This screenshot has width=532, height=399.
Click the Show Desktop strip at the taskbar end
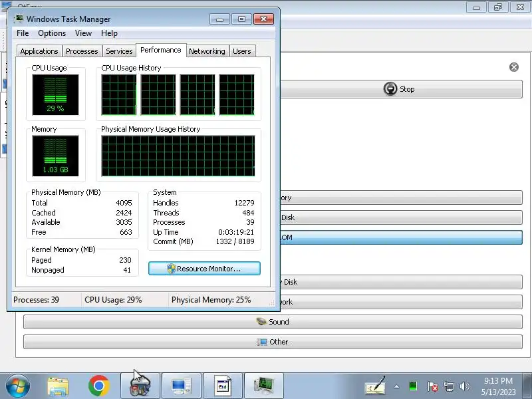tap(527, 386)
